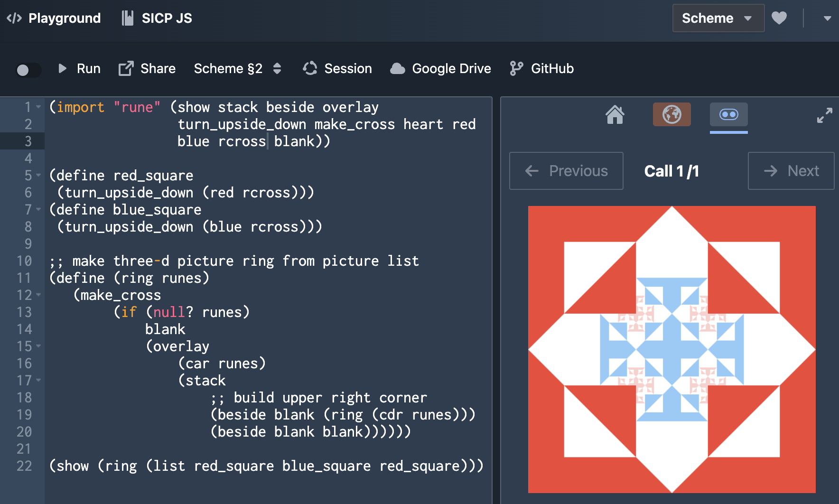Click the heart icon in the header

(x=779, y=18)
